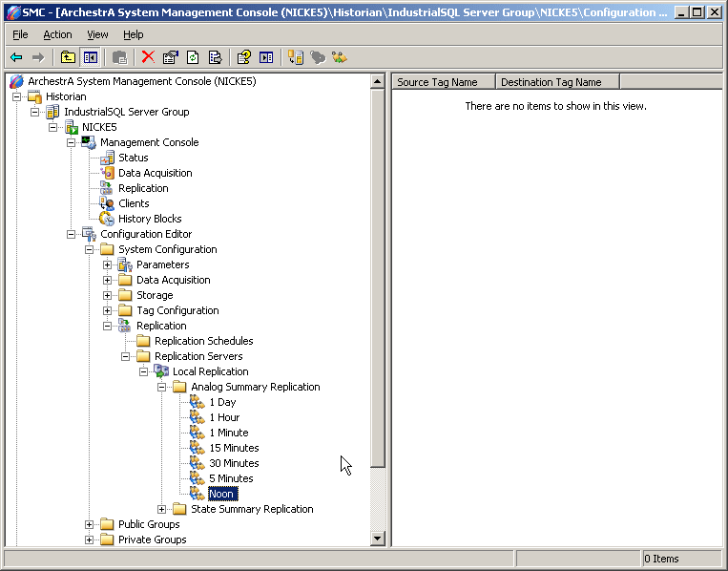Collapse the Management Console node

click(71, 142)
